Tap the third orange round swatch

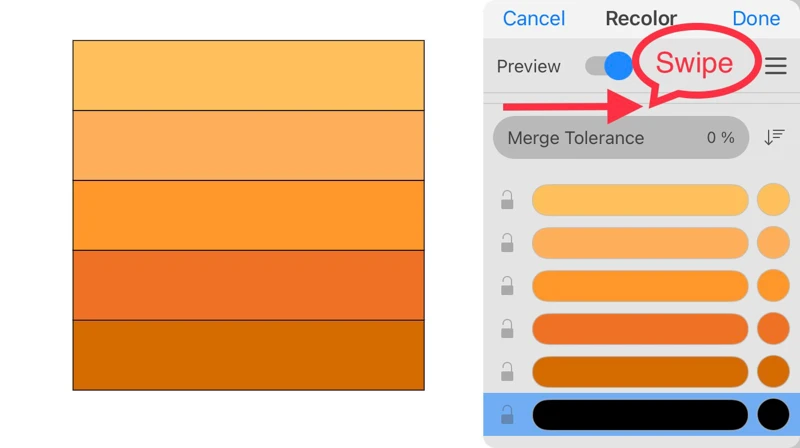coord(773,286)
